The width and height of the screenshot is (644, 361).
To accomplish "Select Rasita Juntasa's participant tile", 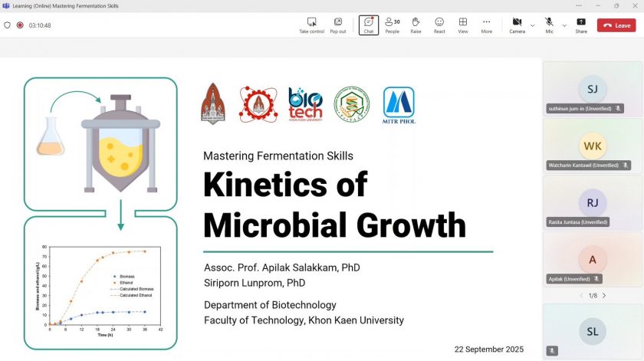I will pos(593,202).
